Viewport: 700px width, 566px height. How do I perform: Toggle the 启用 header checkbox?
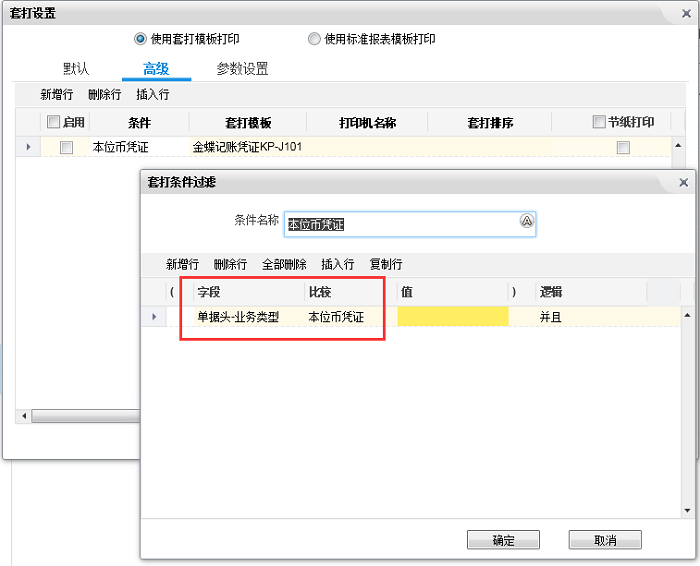54,122
